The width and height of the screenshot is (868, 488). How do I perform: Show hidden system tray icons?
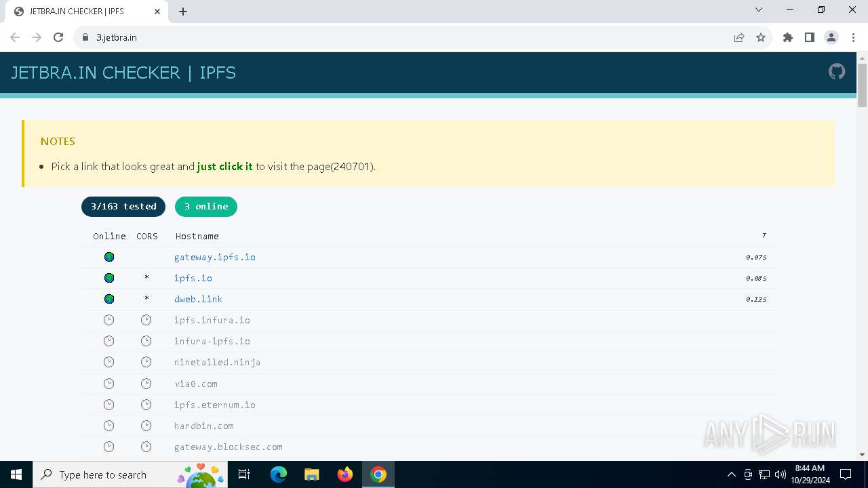pos(731,474)
